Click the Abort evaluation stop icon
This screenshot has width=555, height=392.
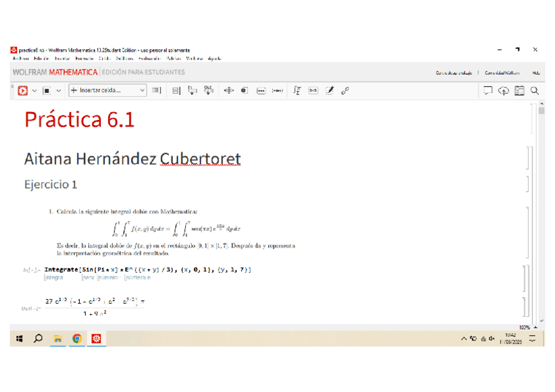click(x=46, y=90)
